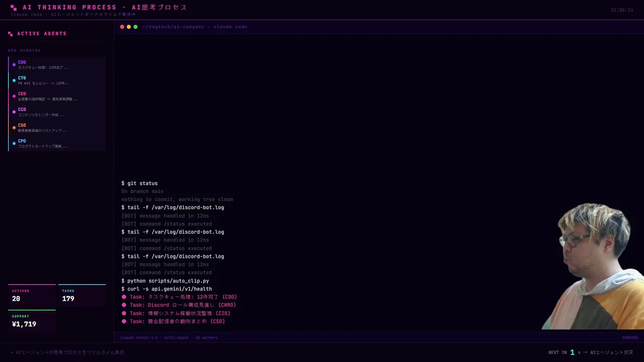Click the RUNNING status indicator
The image size is (644, 362).
630,338
